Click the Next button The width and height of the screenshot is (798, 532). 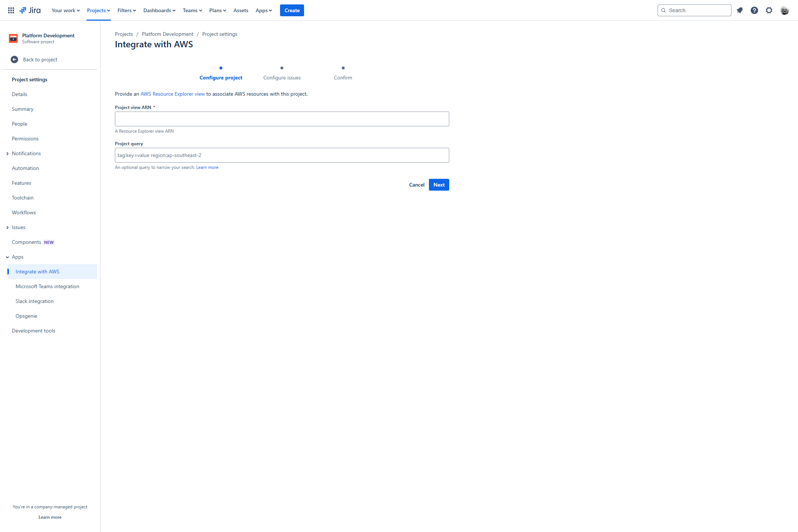(x=439, y=185)
